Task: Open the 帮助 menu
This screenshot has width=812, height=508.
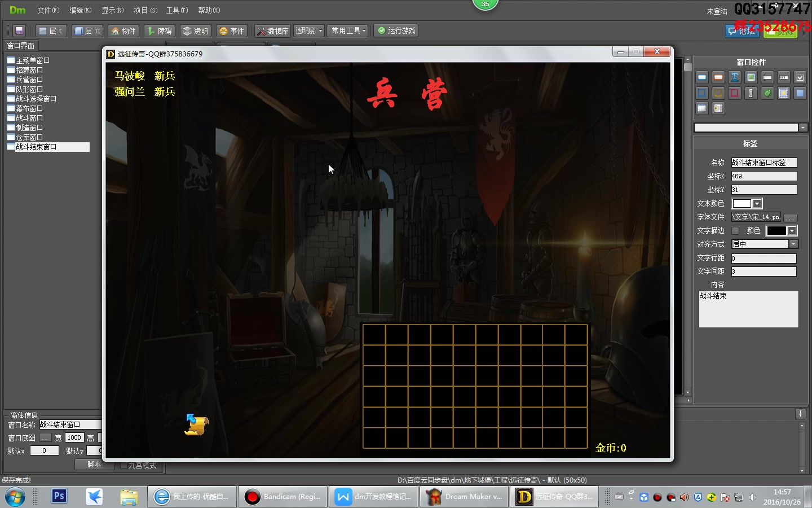Action: coord(209,10)
